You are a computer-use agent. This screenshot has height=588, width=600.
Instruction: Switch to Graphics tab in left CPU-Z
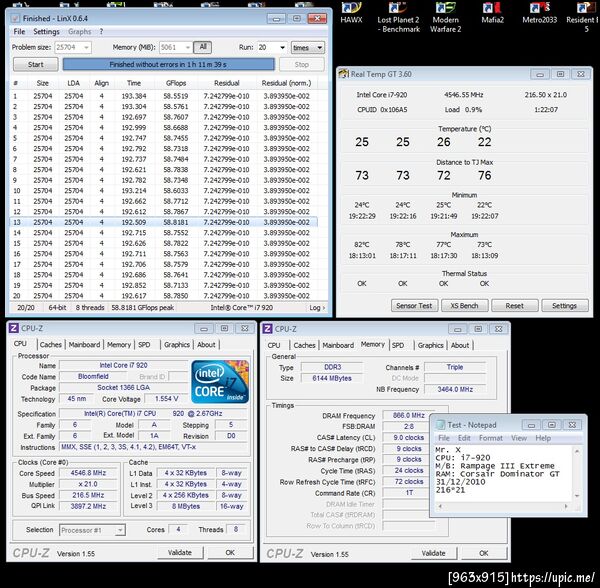click(x=177, y=345)
